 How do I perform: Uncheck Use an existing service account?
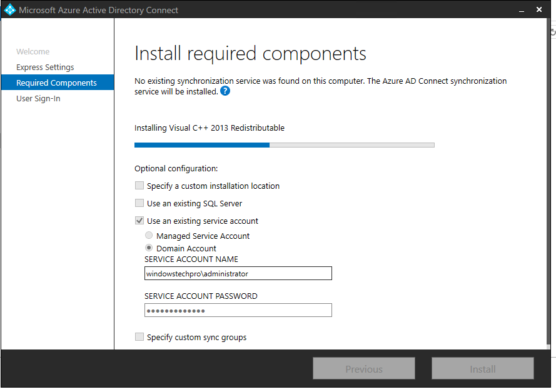[x=139, y=221]
